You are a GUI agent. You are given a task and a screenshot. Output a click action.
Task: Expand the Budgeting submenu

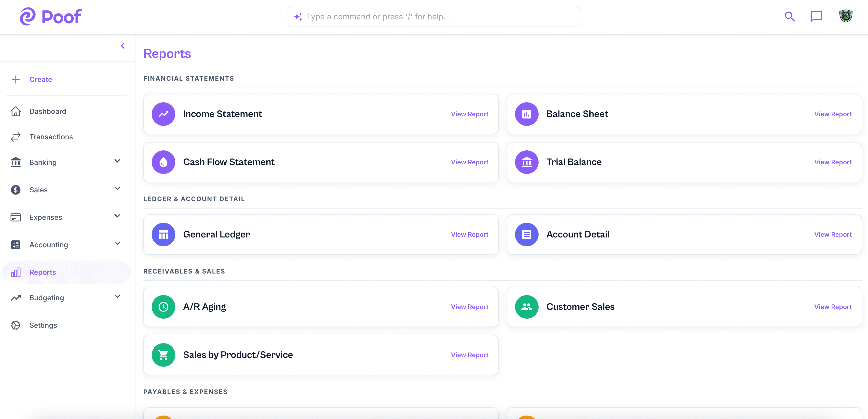tap(117, 296)
